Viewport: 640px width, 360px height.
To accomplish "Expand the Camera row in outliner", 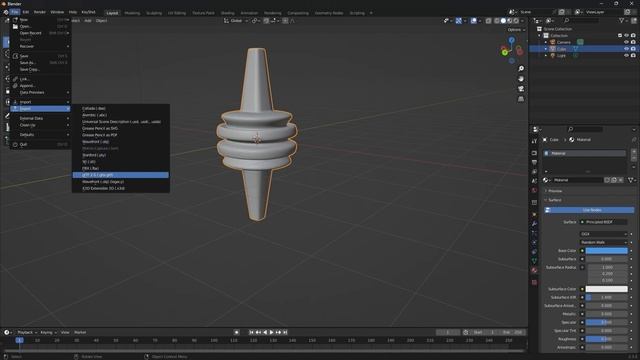I will pos(546,42).
